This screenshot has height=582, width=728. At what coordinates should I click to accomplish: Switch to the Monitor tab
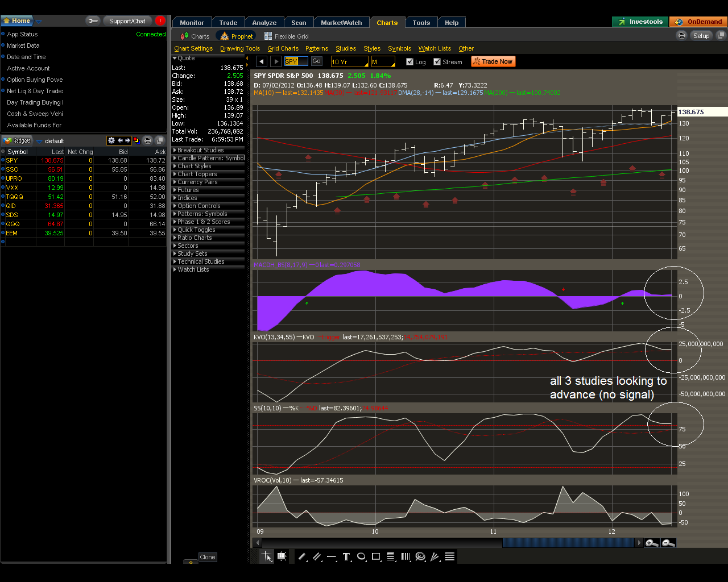192,23
